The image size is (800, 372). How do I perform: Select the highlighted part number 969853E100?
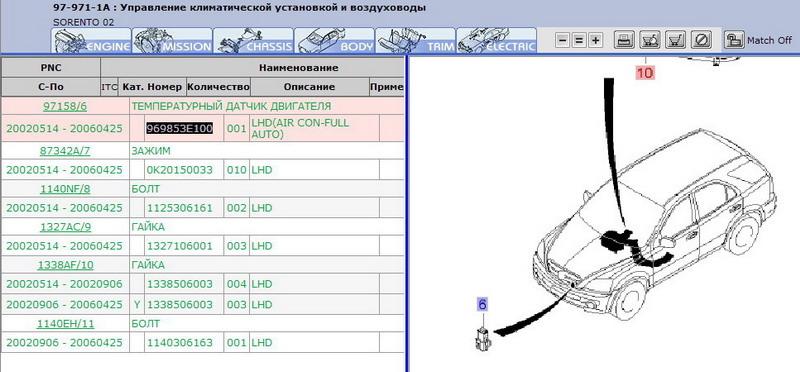click(179, 128)
